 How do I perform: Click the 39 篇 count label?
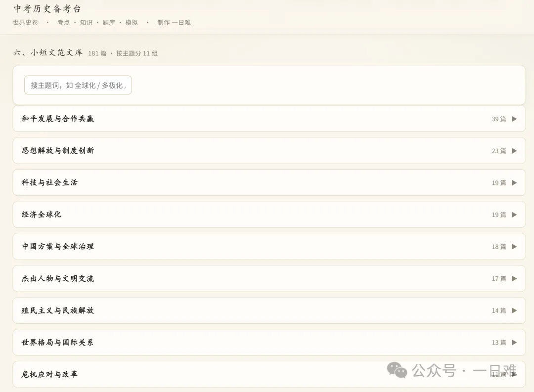(499, 119)
